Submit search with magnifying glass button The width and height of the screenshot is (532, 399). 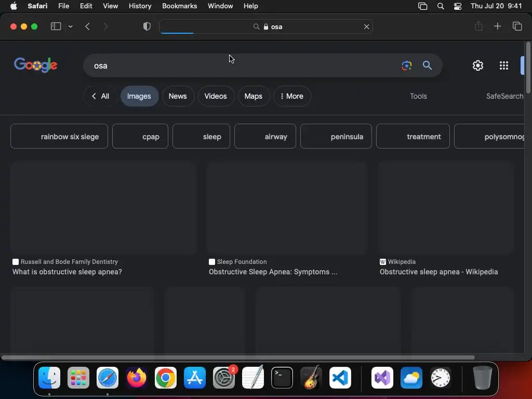[427, 65]
